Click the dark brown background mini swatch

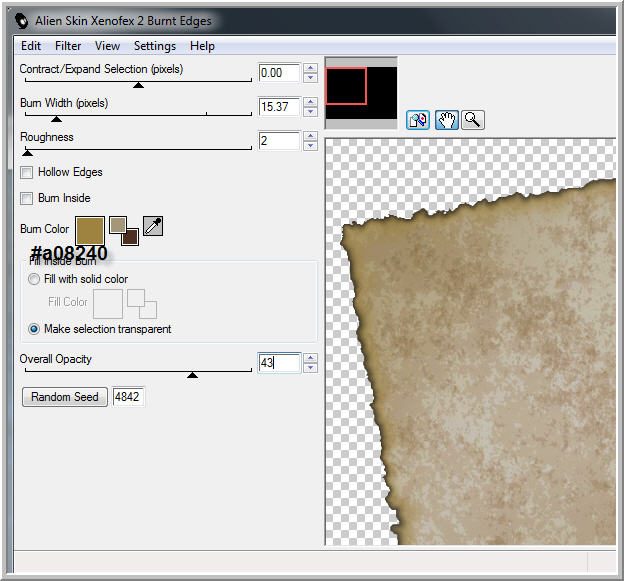(x=130, y=237)
